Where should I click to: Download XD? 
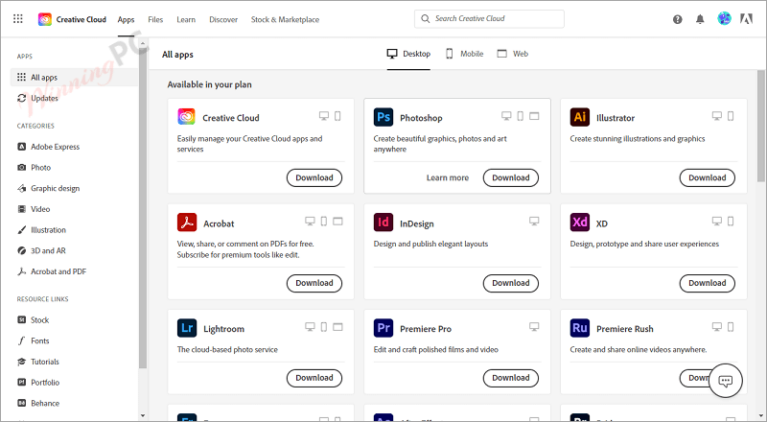[x=707, y=283]
